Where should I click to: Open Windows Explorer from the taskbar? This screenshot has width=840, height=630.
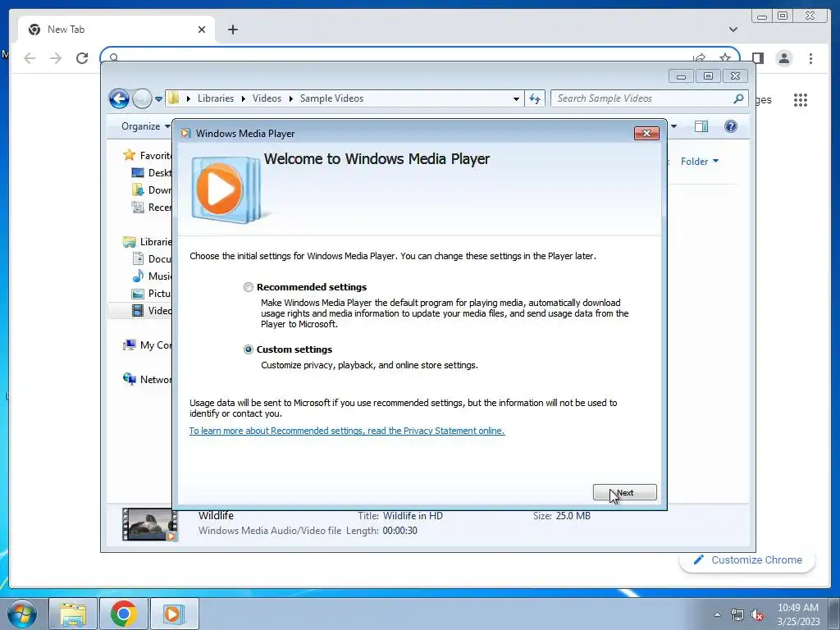[x=73, y=614]
